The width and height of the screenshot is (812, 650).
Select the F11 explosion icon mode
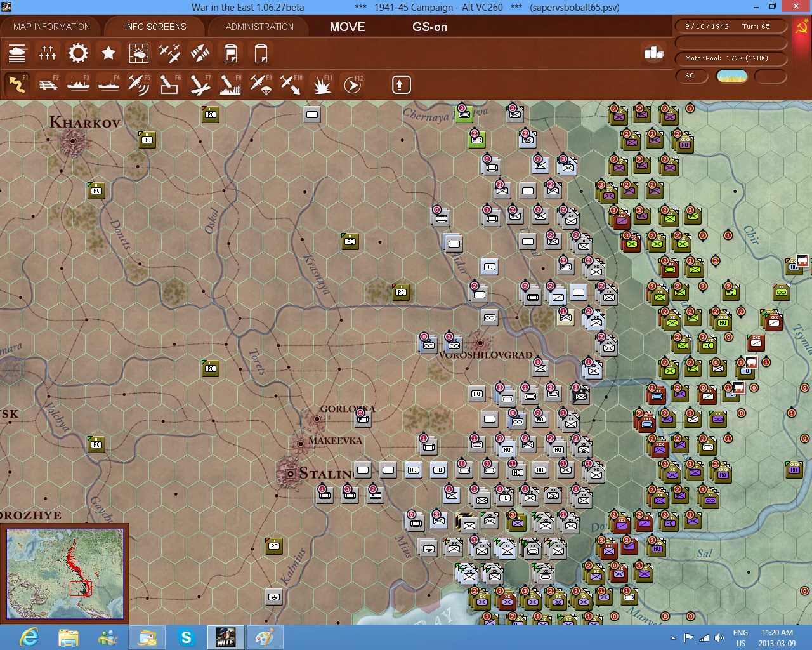[x=322, y=84]
